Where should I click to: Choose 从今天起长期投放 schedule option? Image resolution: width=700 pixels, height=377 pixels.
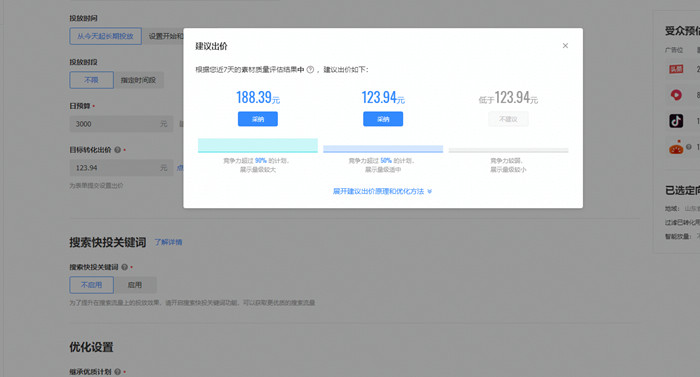coord(105,36)
